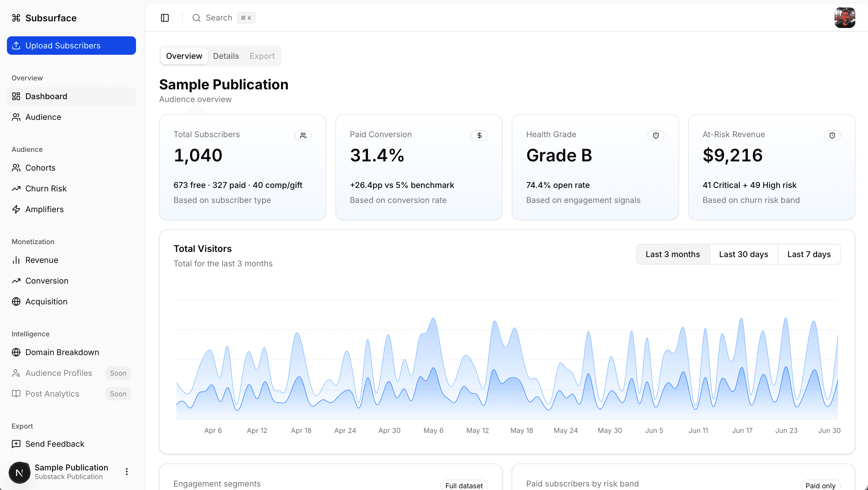Focus the Search input field
Image resolution: width=868 pixels, height=490 pixels.
(219, 18)
